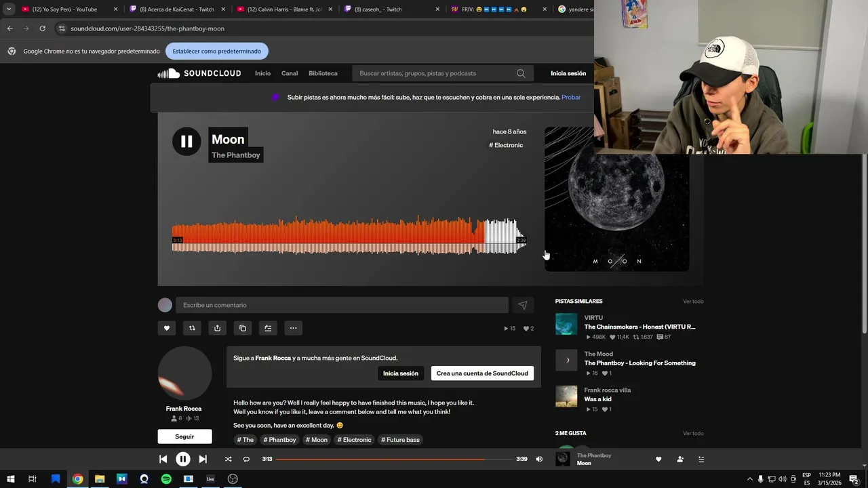Screen dimensions: 868x488
Task: Focus the Escribe un comentario field
Action: [x=342, y=305]
